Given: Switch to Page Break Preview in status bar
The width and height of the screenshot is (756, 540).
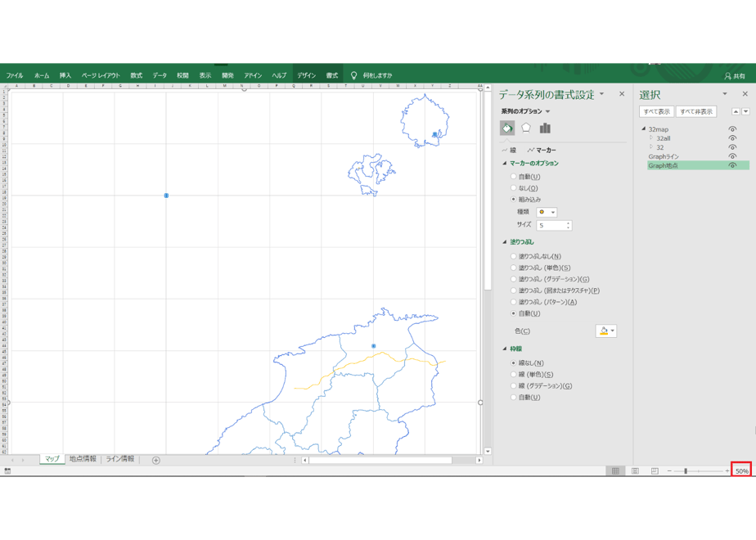Looking at the screenshot, I should pyautogui.click(x=655, y=471).
